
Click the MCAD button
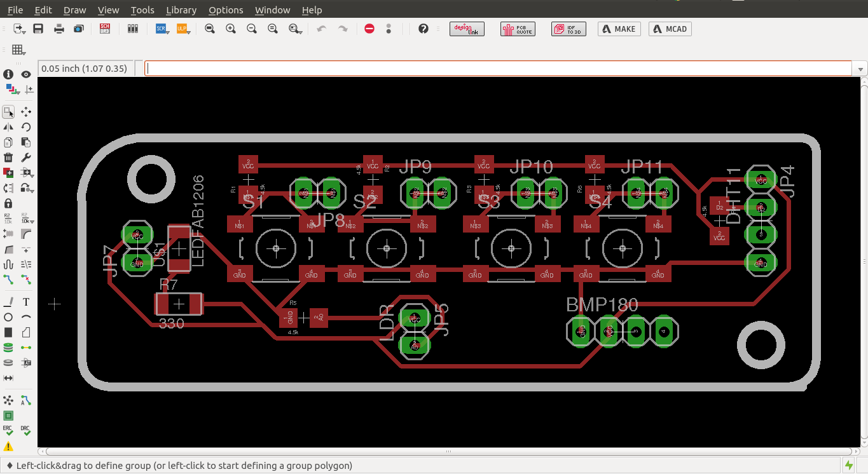pos(670,29)
